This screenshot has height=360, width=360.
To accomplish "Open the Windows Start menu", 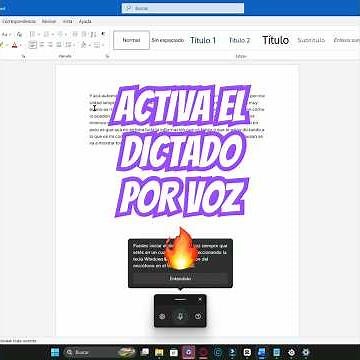I will (x=55, y=352).
